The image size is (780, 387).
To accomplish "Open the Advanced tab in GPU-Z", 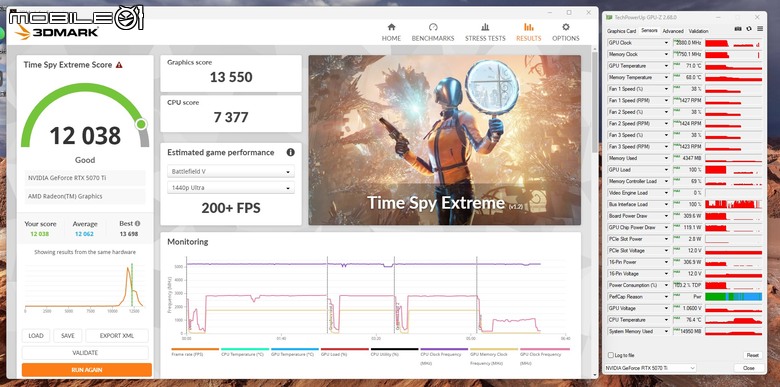I will 673,31.
